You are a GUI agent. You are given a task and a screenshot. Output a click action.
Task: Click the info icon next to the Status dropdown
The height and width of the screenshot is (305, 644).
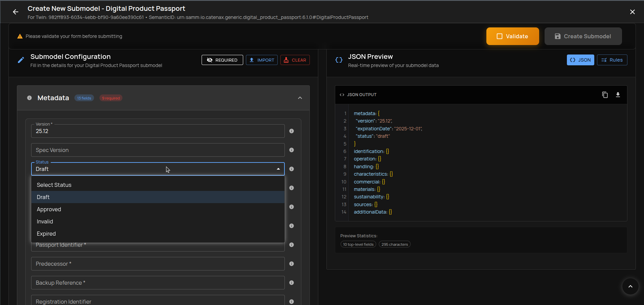pos(291,169)
